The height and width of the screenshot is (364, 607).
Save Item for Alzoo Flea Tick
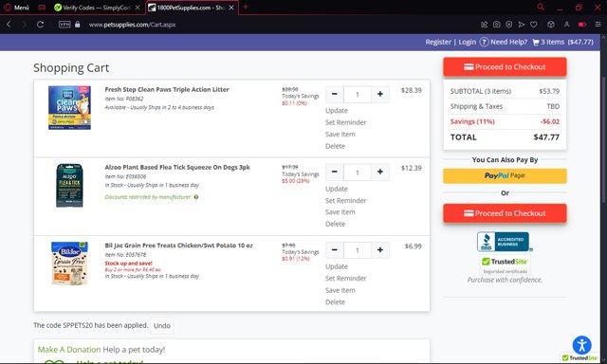[340, 212]
